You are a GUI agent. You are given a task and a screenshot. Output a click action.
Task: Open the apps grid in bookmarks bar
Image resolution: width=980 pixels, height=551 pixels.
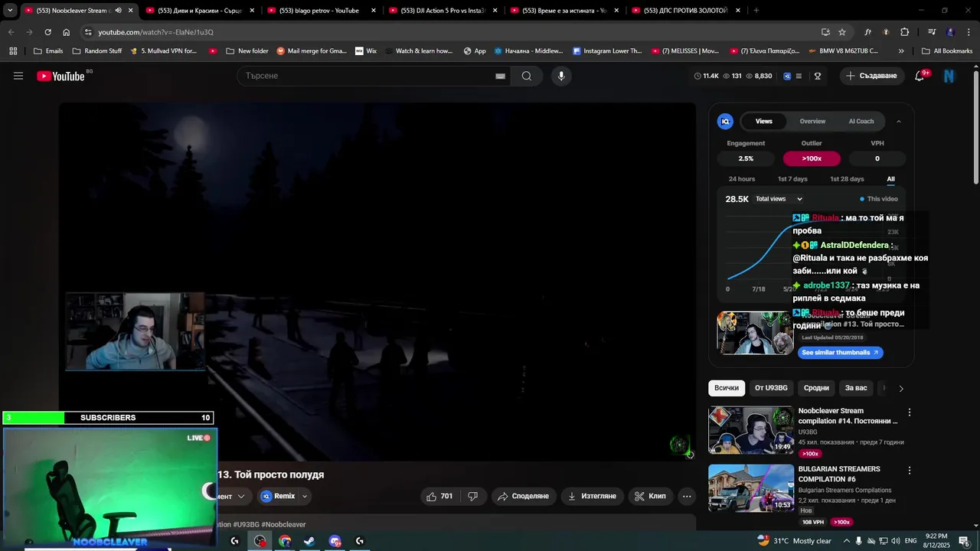click(x=13, y=51)
